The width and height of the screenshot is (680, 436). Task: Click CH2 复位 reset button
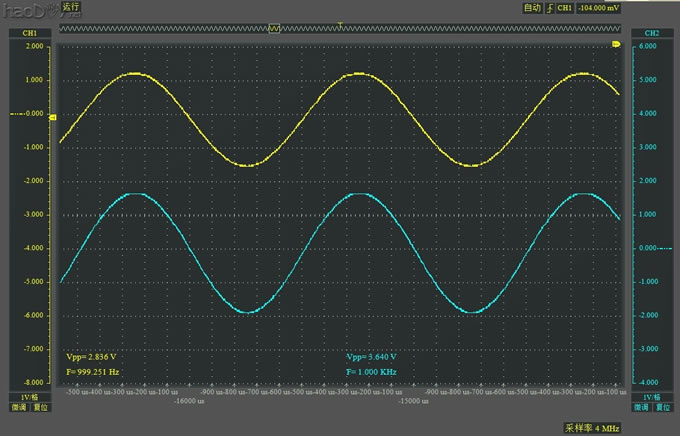(x=662, y=407)
